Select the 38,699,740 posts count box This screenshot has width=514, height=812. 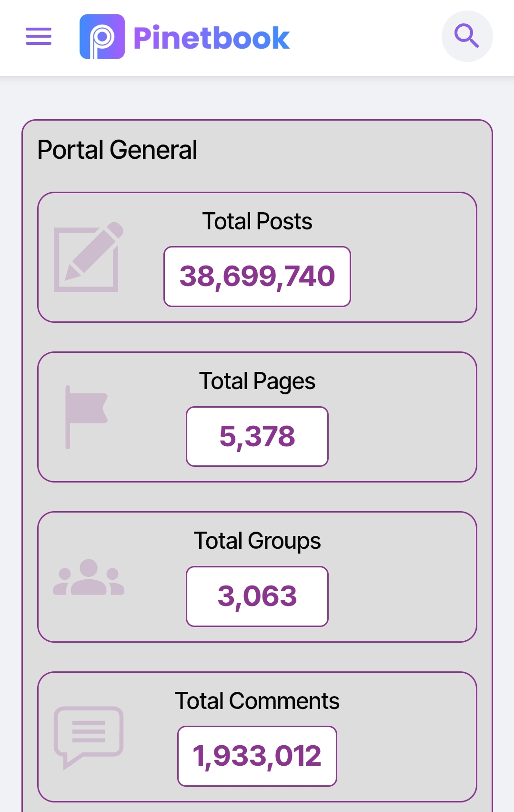tap(257, 277)
